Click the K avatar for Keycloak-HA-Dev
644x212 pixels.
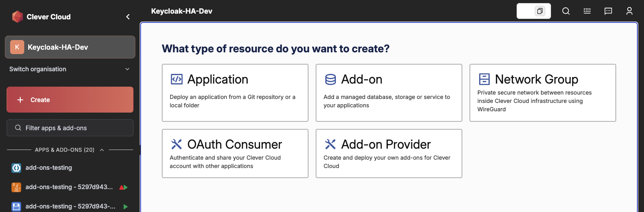(x=17, y=47)
